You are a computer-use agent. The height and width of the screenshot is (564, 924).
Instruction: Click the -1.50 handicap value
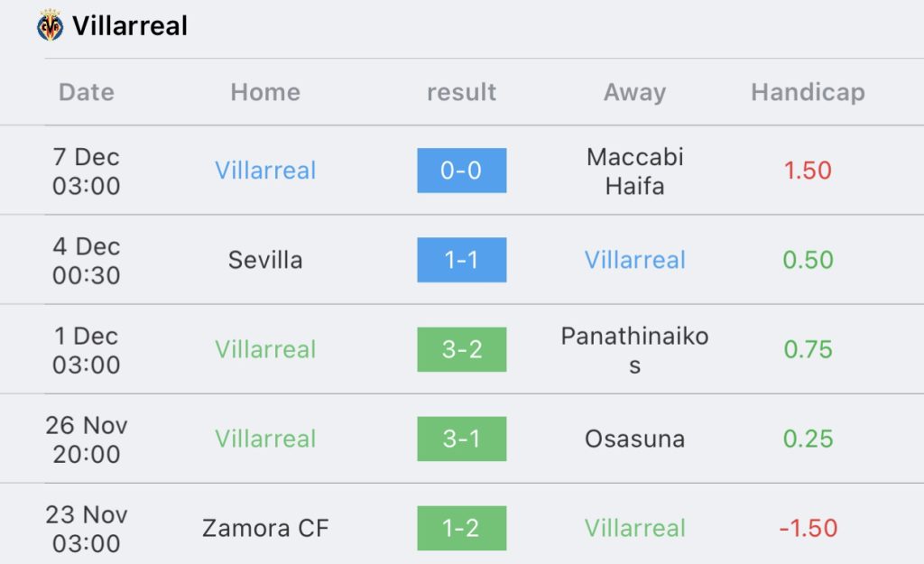[808, 528]
